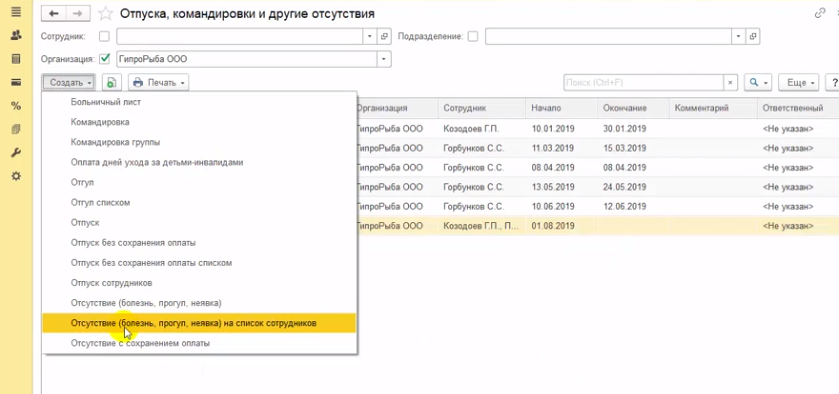Image resolution: width=839 pixels, height=394 pixels.
Task: Open the wrench settings sidebar icon
Action: click(x=16, y=153)
